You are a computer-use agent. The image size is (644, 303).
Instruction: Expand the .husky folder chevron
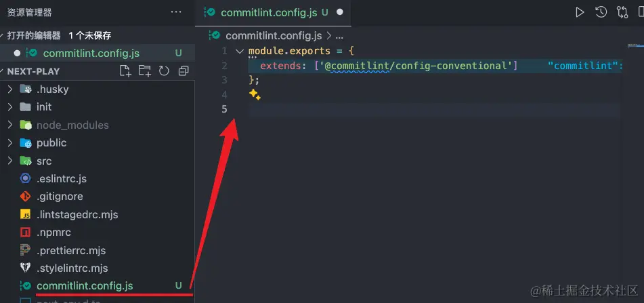10,89
